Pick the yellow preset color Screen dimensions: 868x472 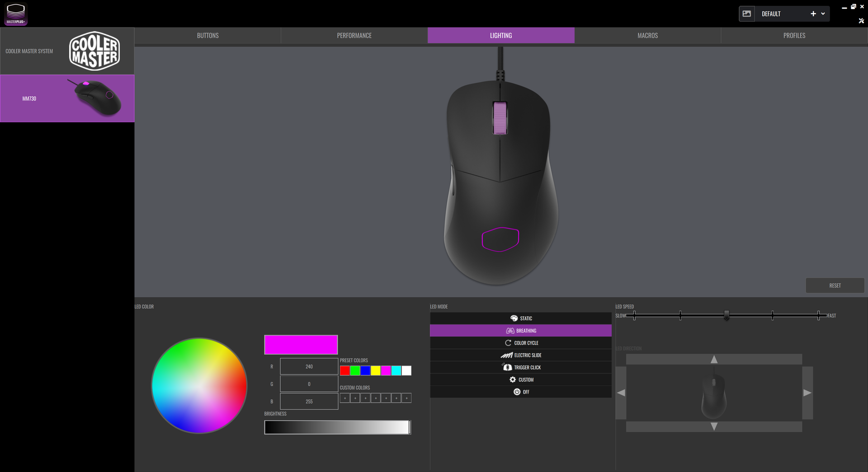(x=376, y=371)
